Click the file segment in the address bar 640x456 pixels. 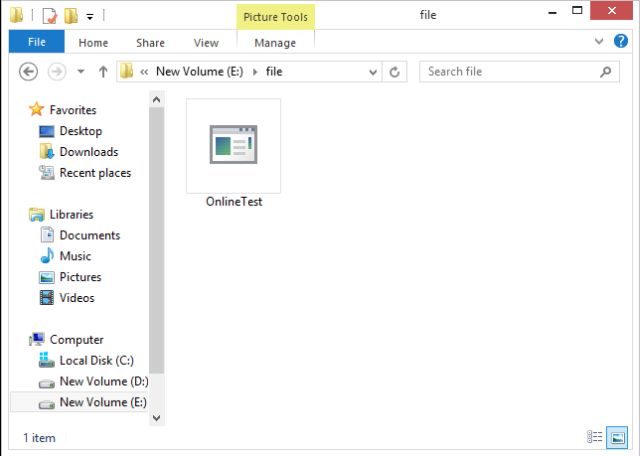point(274,71)
